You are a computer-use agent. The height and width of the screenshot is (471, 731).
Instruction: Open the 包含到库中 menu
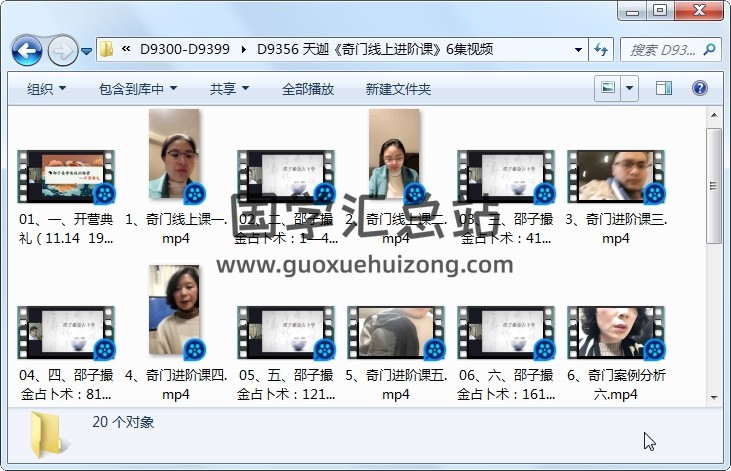[x=138, y=89]
